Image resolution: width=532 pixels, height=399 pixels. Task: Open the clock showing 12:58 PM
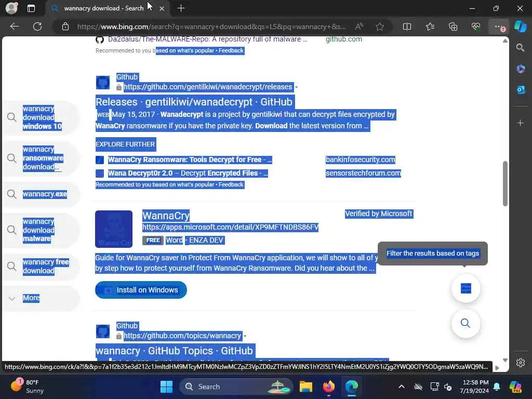(x=474, y=387)
